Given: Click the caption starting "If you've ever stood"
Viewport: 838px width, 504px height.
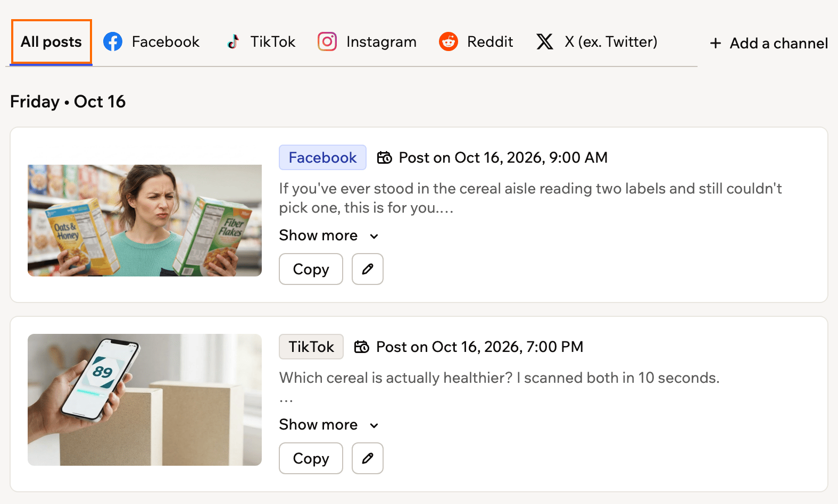Looking at the screenshot, I should click(530, 198).
